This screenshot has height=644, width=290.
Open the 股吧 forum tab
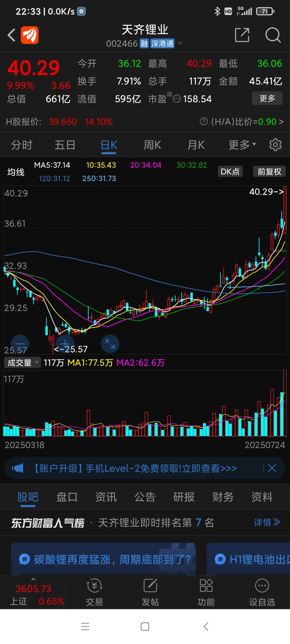coord(28,497)
